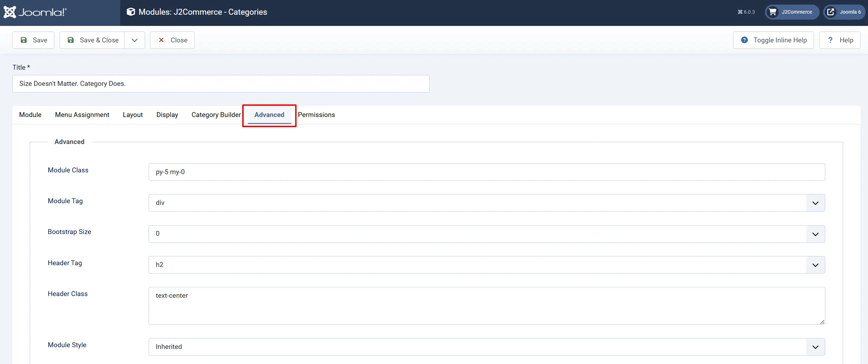This screenshot has width=868, height=364.
Task: Toggle Inline Help
Action: tap(773, 40)
